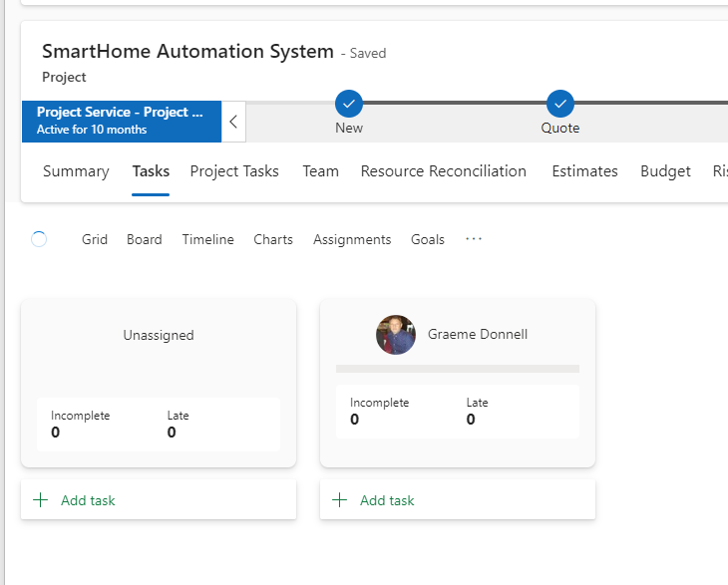Switch to the Project Tasks tab

pos(234,171)
